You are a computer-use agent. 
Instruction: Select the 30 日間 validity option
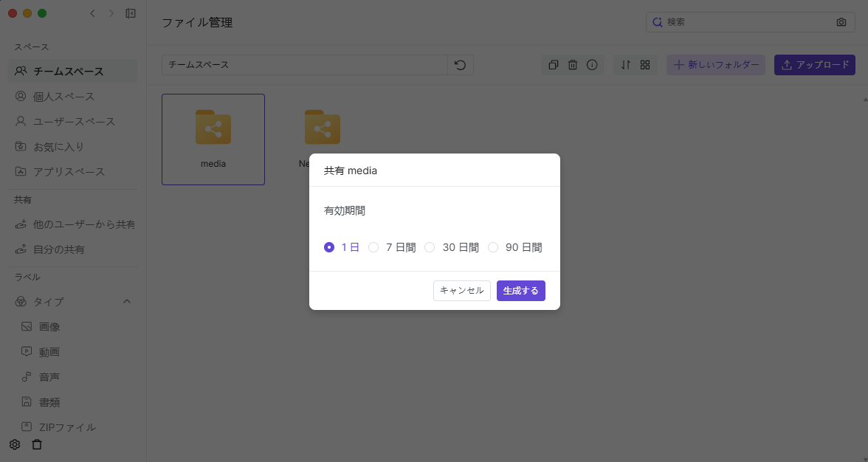click(x=430, y=248)
